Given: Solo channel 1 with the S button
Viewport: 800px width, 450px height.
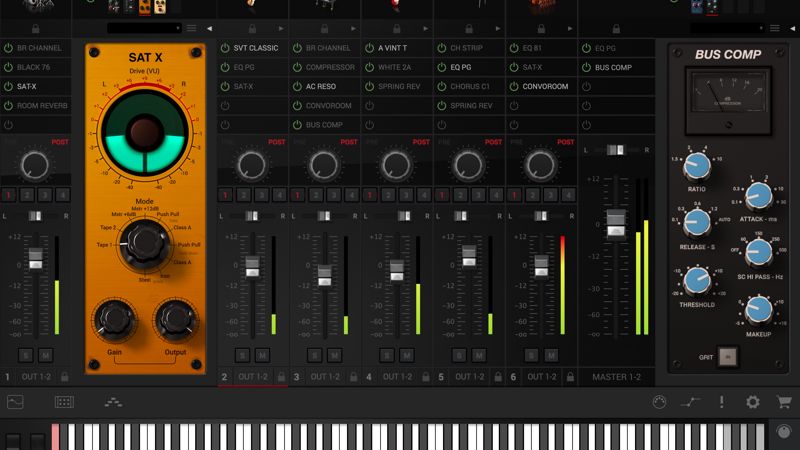Looking at the screenshot, I should click(x=26, y=356).
